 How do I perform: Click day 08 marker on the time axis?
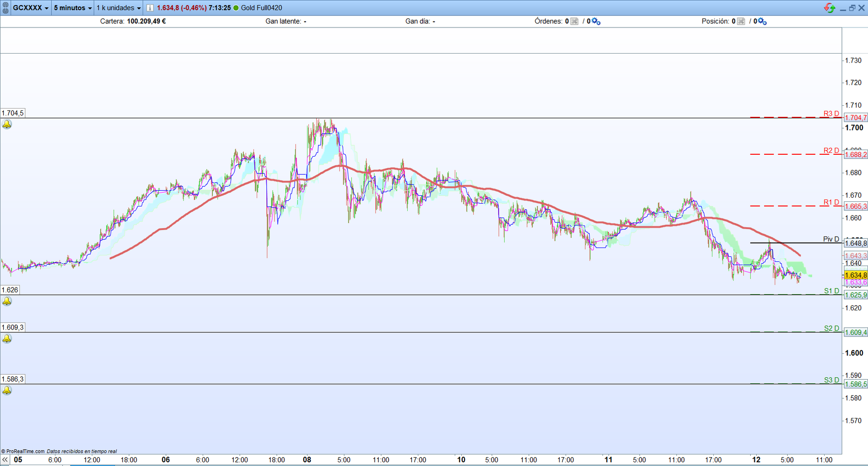pyautogui.click(x=307, y=460)
